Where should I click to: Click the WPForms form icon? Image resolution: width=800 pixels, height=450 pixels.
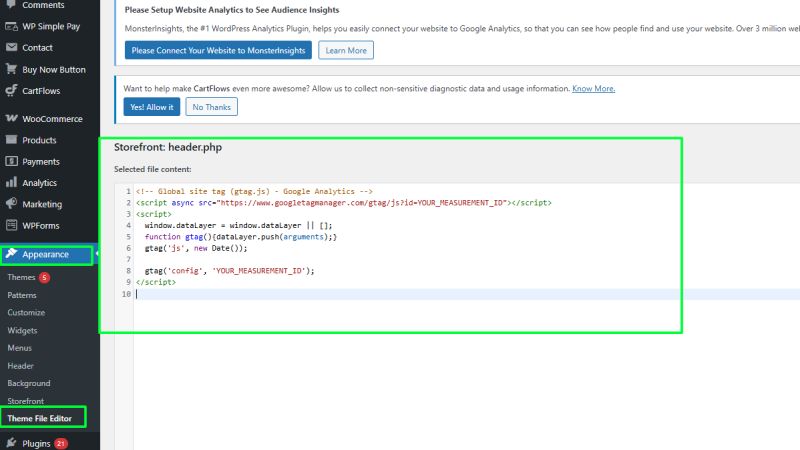(11, 225)
